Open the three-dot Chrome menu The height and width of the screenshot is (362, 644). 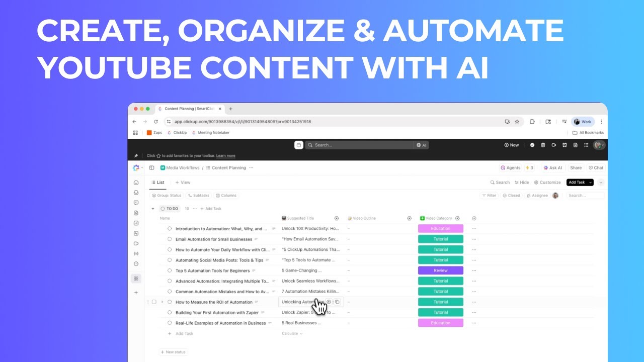point(601,122)
